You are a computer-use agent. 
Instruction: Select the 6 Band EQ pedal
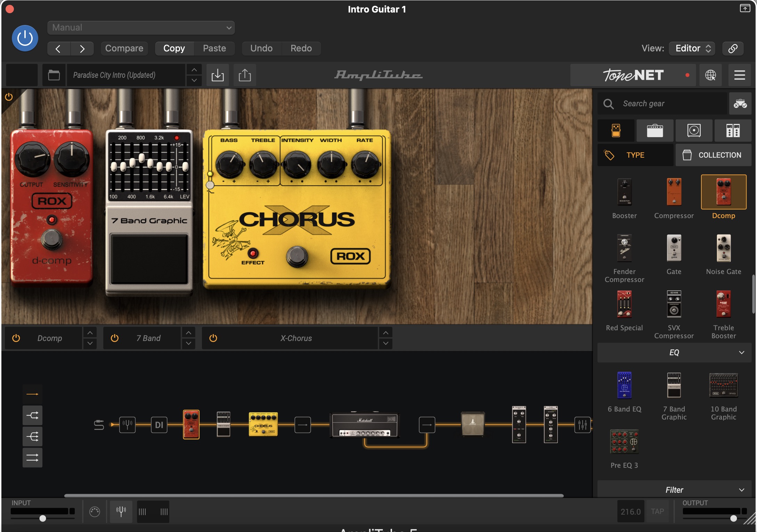[x=624, y=385]
